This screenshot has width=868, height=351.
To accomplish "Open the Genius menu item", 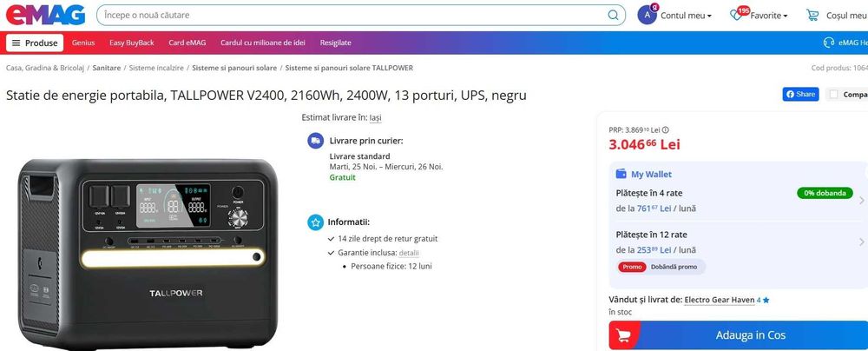I will pos(83,43).
